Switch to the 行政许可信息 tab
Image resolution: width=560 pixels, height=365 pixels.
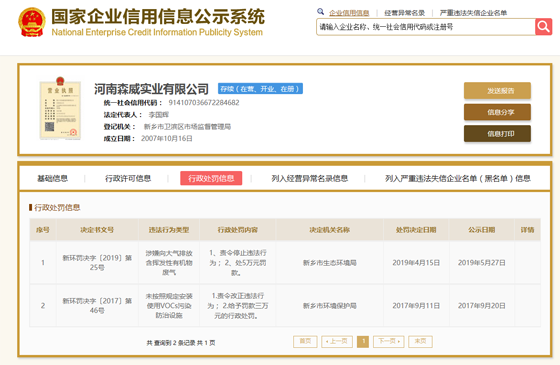(128, 178)
